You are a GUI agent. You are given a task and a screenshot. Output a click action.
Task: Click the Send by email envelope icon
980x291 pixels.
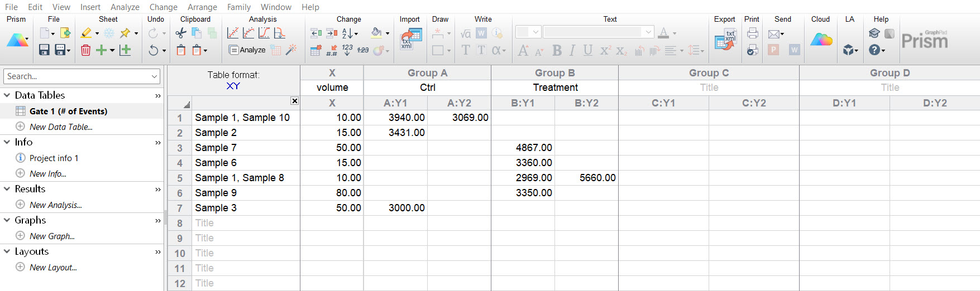773,34
